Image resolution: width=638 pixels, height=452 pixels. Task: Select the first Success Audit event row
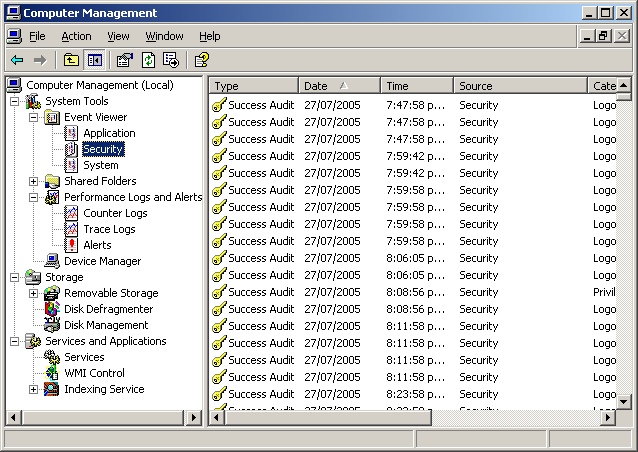pos(260,105)
